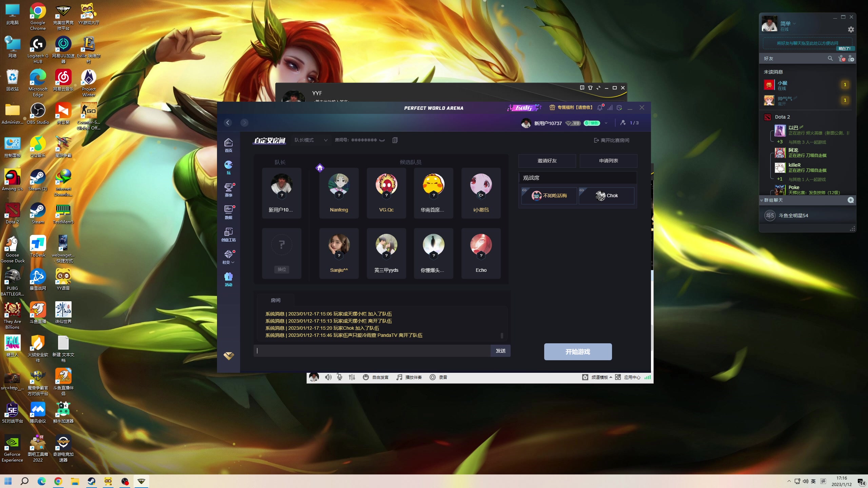Image resolution: width=868 pixels, height=488 pixels.
Task: Click the 开始游戏 start game button
Action: 578,352
